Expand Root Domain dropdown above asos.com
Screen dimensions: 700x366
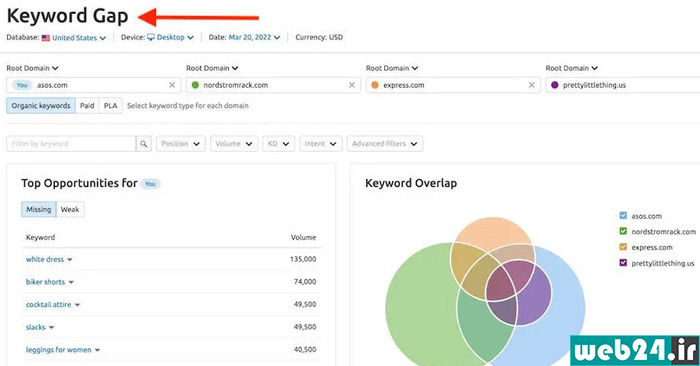tap(32, 68)
